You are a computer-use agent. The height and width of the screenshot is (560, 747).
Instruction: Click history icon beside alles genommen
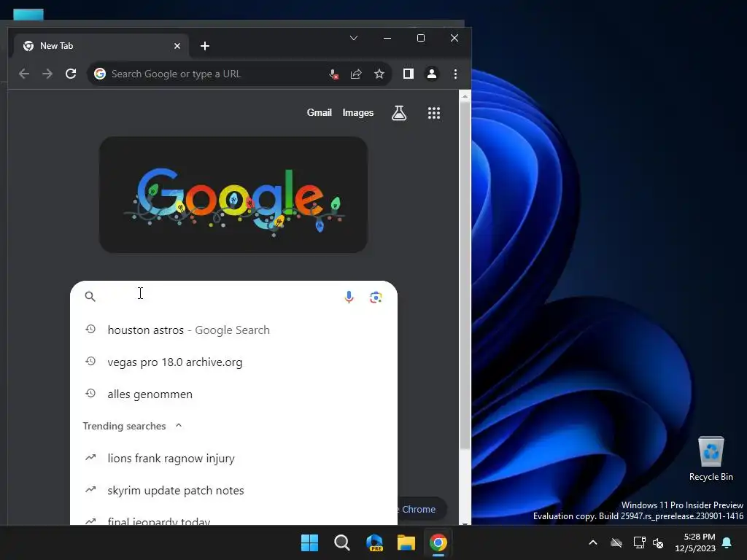pyautogui.click(x=90, y=393)
